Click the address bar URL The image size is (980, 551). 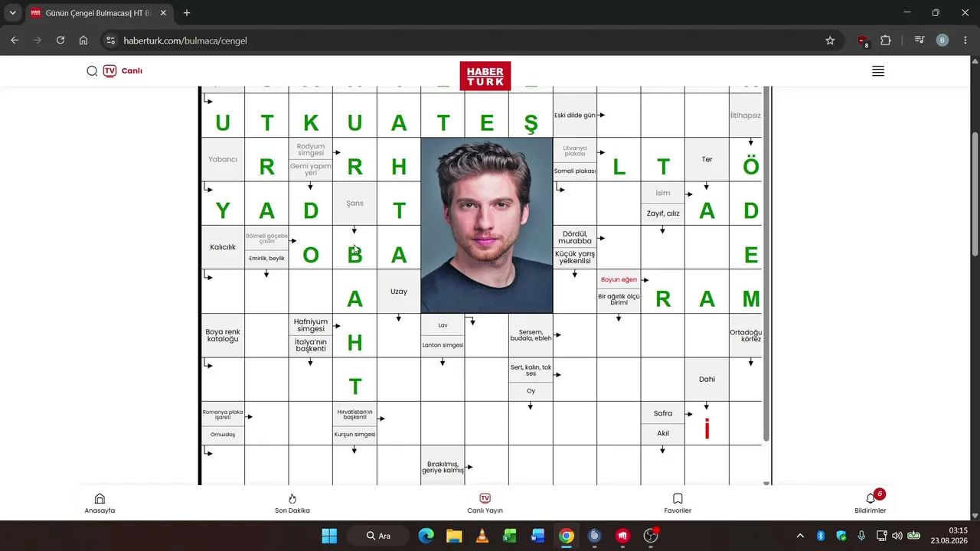(x=185, y=41)
